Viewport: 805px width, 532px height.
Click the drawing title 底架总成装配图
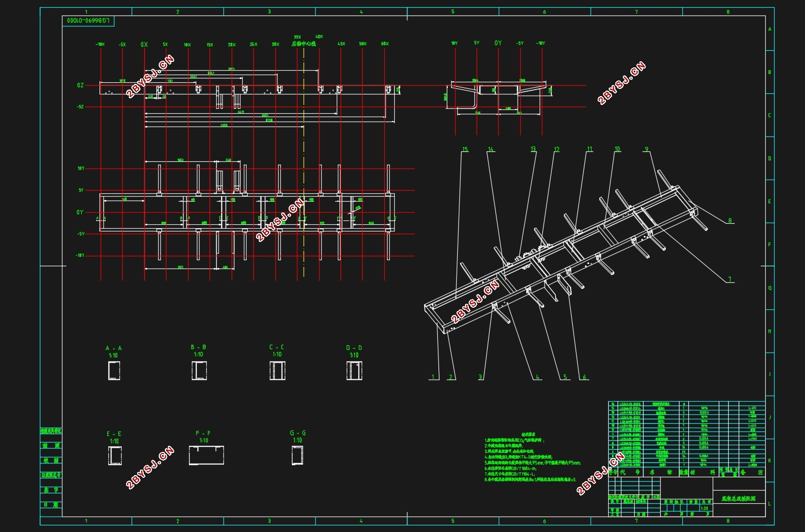pyautogui.click(x=738, y=498)
